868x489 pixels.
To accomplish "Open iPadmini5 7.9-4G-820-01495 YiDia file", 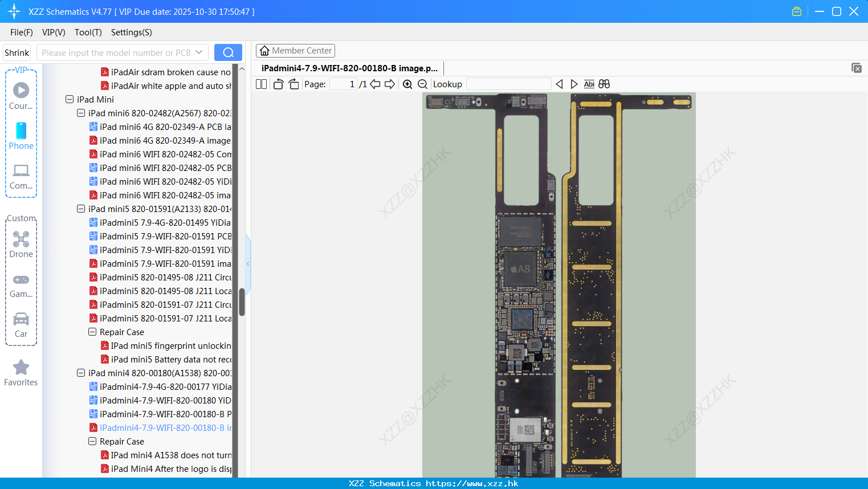I will pos(160,222).
